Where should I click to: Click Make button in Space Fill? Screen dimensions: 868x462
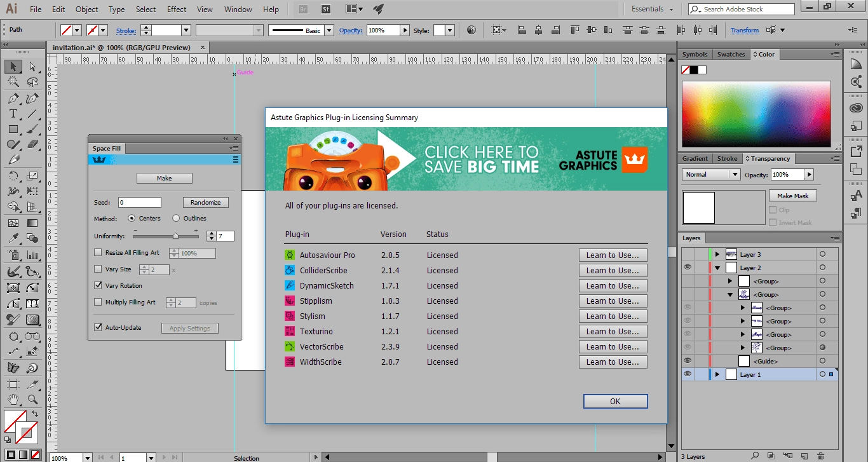(x=165, y=178)
